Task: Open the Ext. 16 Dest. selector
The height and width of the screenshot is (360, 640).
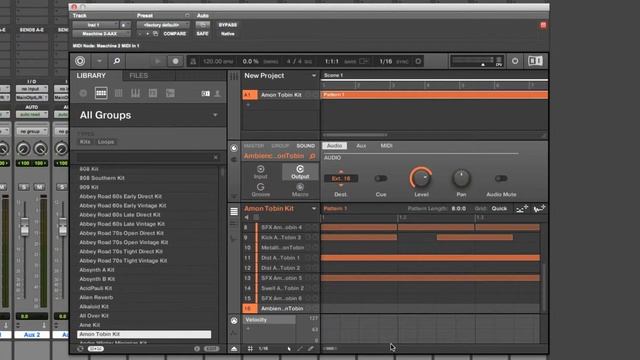Action: (341, 178)
